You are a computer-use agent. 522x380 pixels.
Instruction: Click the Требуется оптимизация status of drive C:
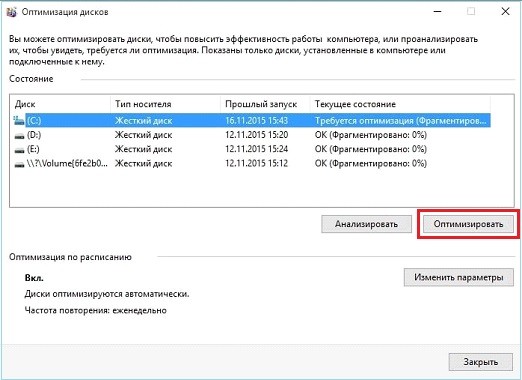(401, 121)
